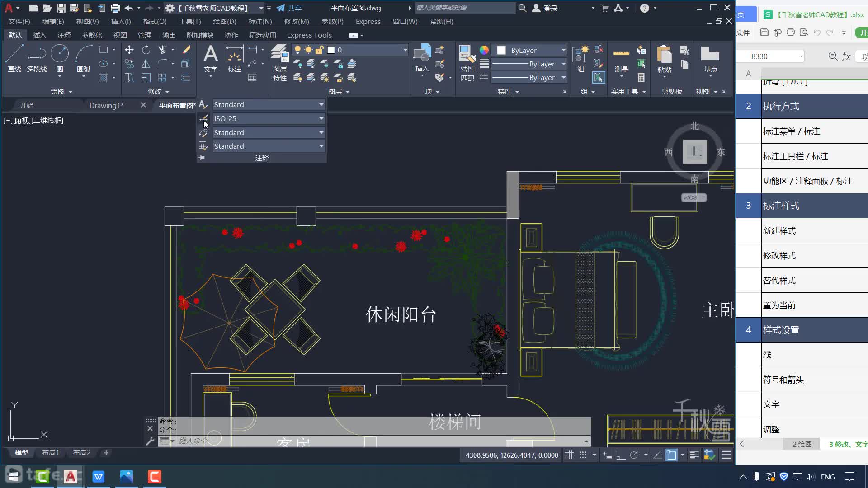Toggle polar tracking in status bar
Image resolution: width=868 pixels, height=488 pixels.
click(634, 455)
